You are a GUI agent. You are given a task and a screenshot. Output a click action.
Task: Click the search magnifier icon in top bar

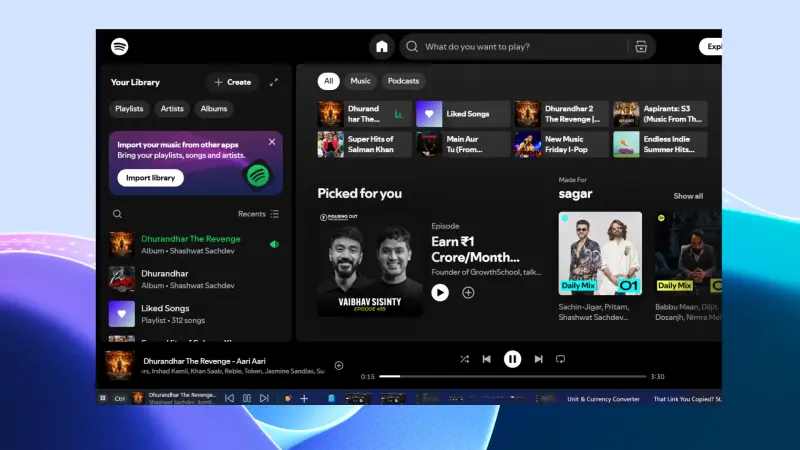coord(412,47)
